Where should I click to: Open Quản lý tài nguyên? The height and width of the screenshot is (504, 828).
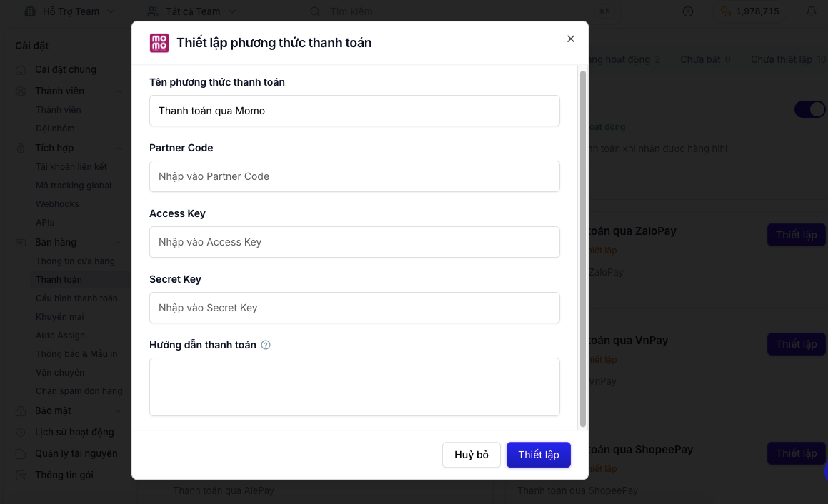pos(76,454)
